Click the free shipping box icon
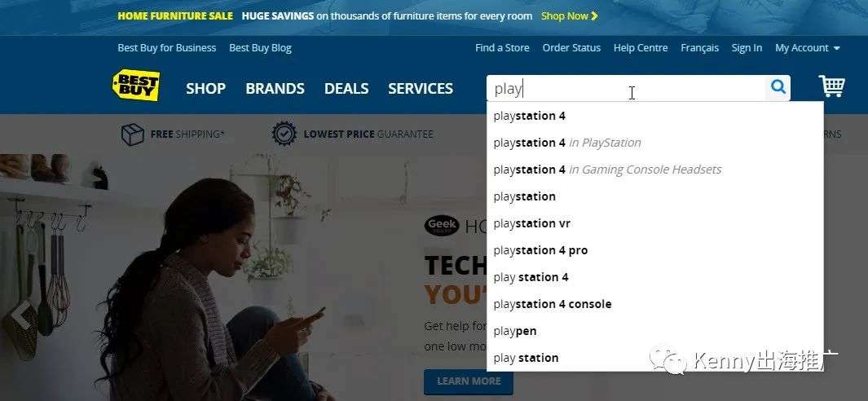The image size is (868, 401). point(132,134)
